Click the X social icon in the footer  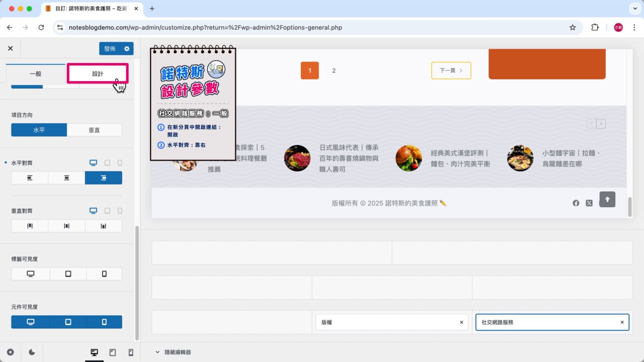pos(589,203)
